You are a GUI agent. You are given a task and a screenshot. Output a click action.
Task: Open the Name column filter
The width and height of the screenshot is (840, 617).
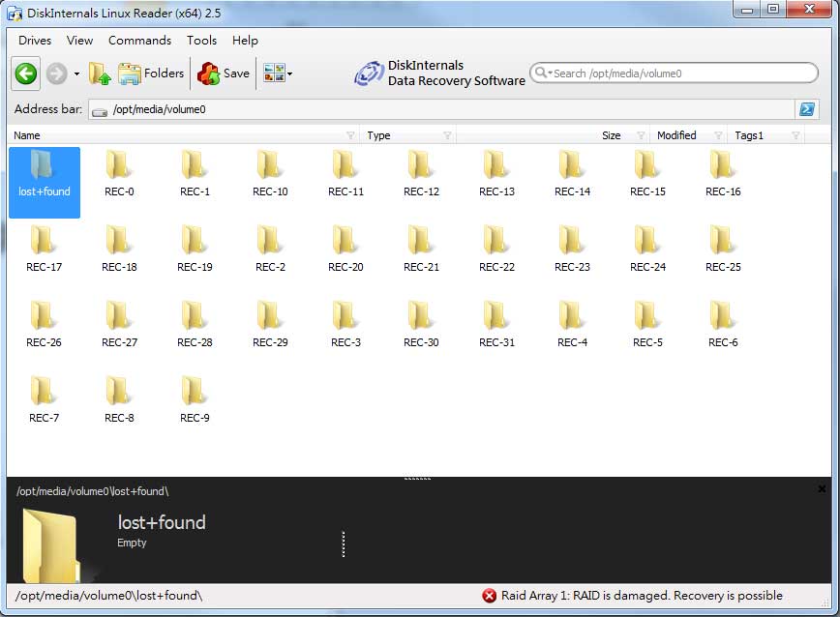tap(350, 135)
